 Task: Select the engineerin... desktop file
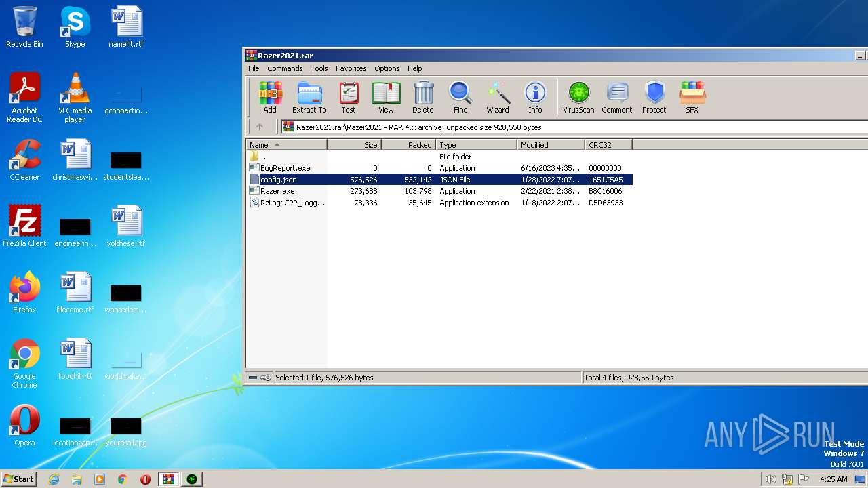[75, 232]
